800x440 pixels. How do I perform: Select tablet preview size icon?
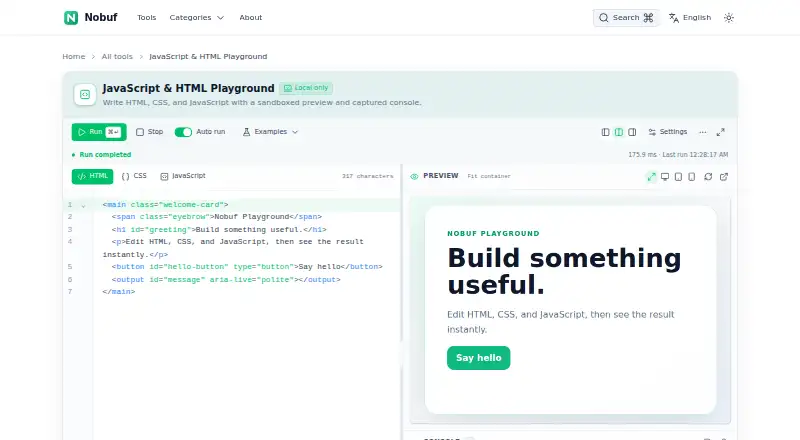click(678, 177)
